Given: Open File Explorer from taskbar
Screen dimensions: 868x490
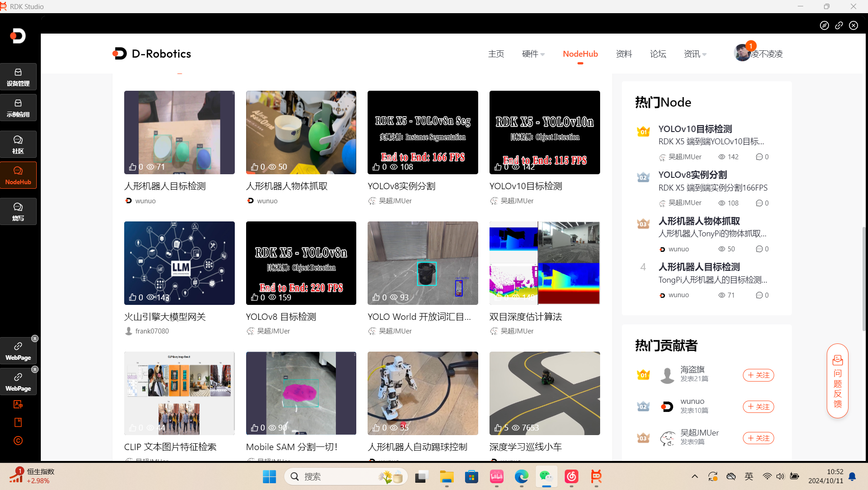Looking at the screenshot, I should pyautogui.click(x=446, y=476).
